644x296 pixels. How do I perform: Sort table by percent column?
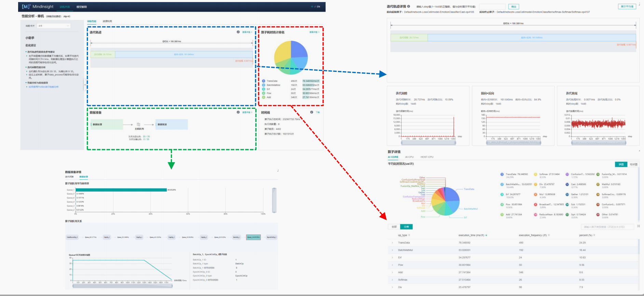point(594,235)
